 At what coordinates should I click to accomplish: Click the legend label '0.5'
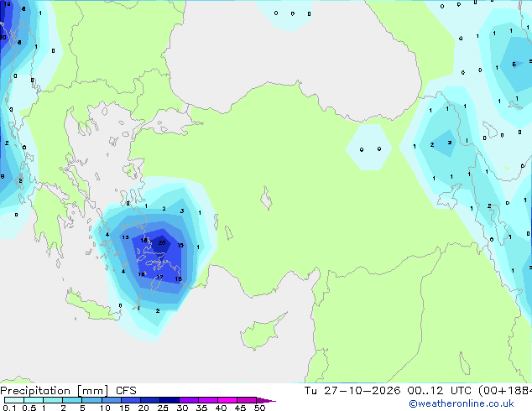point(29,408)
